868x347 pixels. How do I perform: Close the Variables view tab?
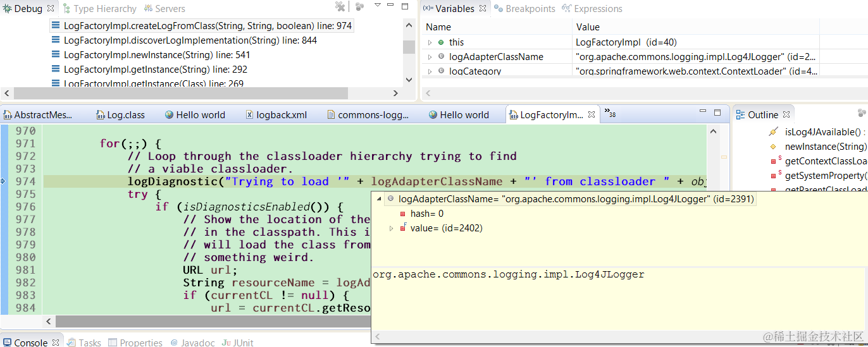coord(483,8)
